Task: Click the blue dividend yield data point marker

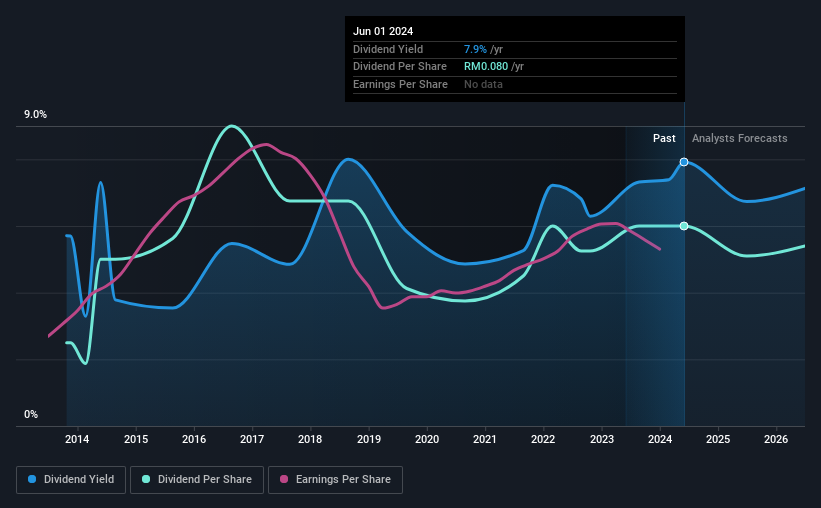Action: pos(684,162)
